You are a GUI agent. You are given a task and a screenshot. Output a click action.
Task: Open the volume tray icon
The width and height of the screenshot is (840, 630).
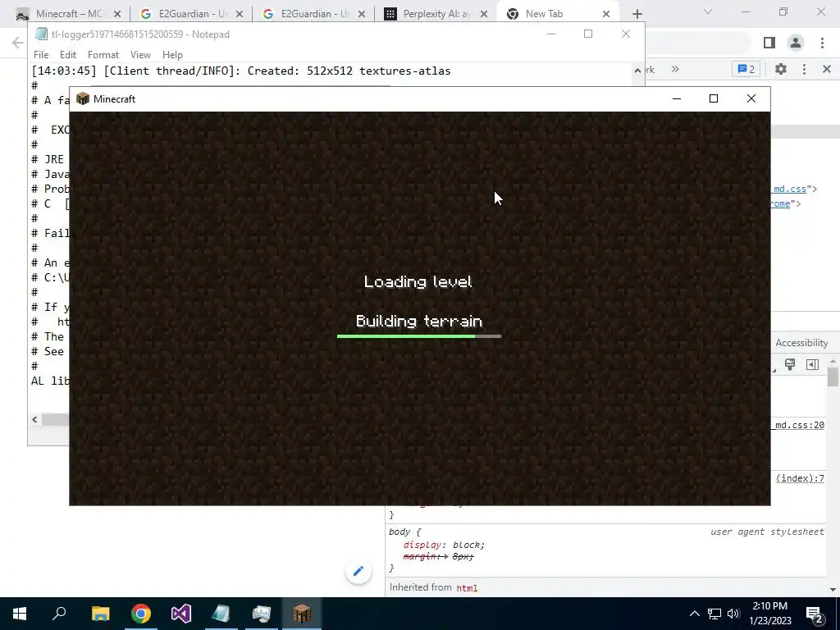pos(733,614)
